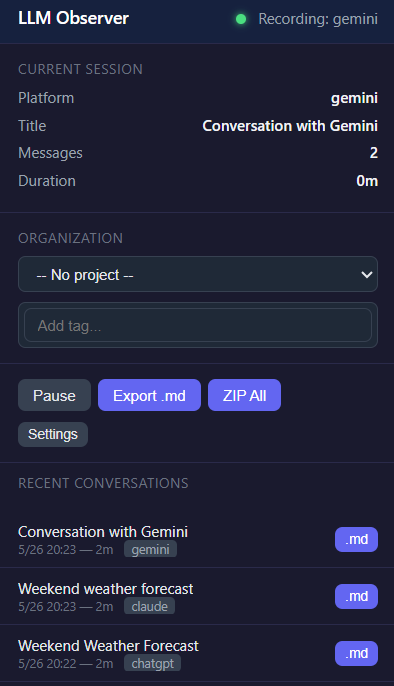Click the green recording status dot
Viewport: 394px width, 686px height.
click(241, 19)
